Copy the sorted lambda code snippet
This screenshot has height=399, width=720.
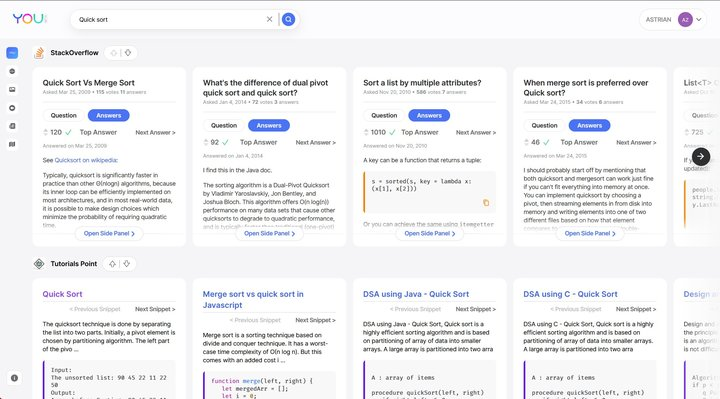486,202
